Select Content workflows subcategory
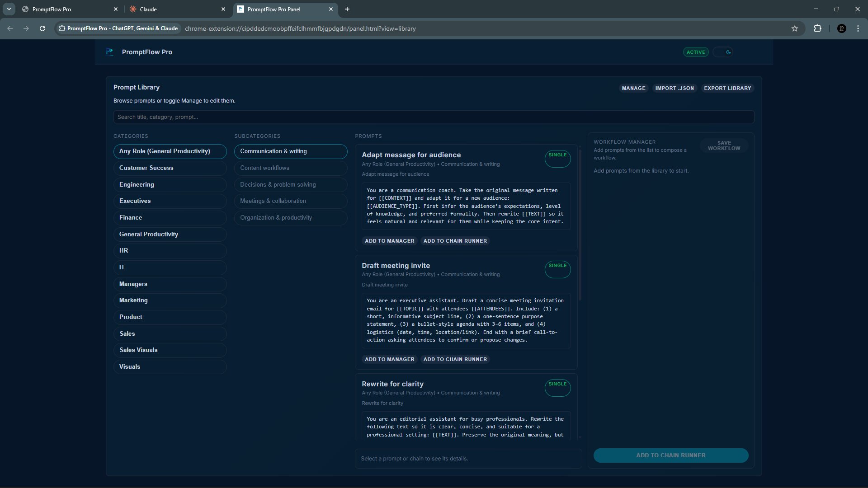Viewport: 868px width, 488px height. pyautogui.click(x=291, y=168)
